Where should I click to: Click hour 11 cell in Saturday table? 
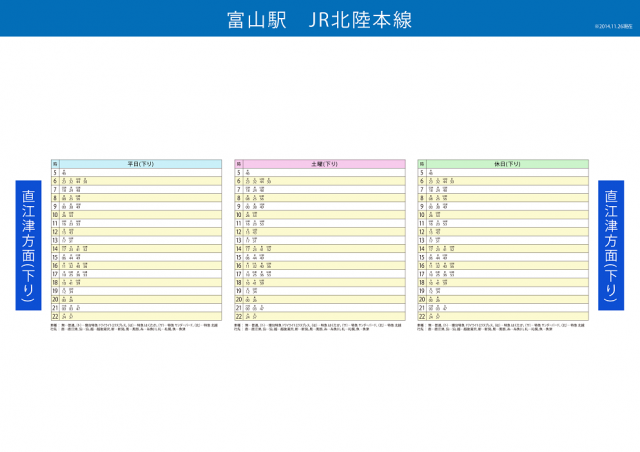pyautogui.click(x=239, y=223)
